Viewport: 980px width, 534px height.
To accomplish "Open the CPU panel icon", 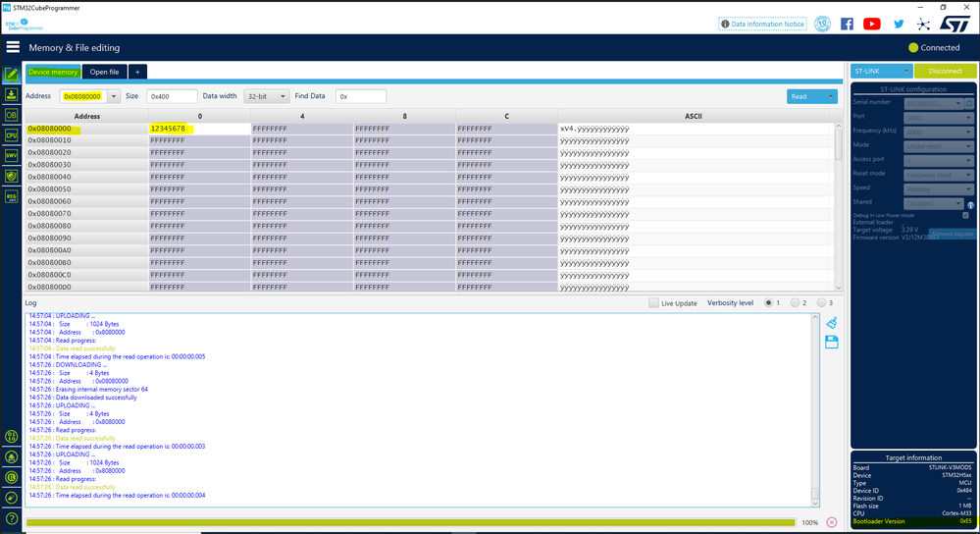I will (11, 135).
